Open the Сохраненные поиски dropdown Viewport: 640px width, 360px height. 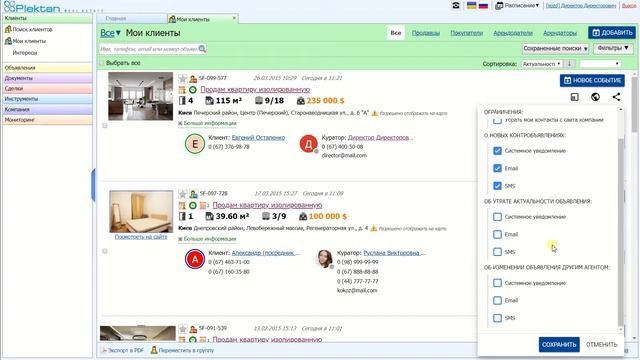point(555,49)
